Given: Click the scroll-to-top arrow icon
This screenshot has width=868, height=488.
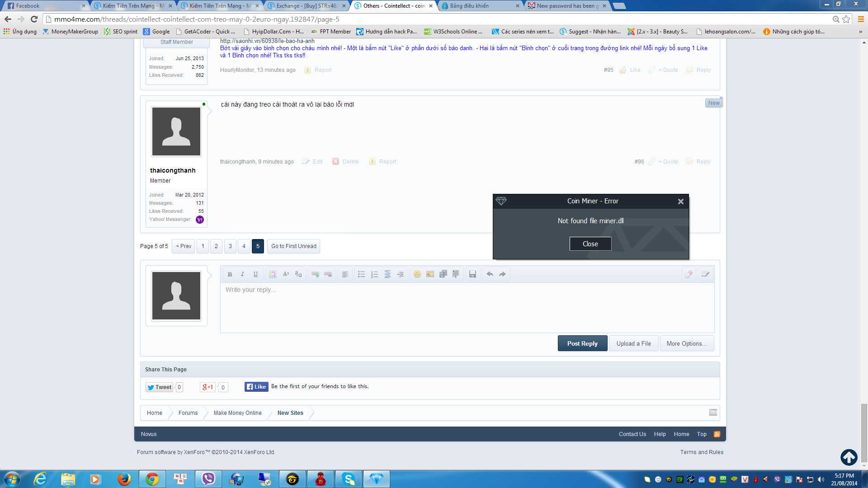Looking at the screenshot, I should pyautogui.click(x=849, y=457).
